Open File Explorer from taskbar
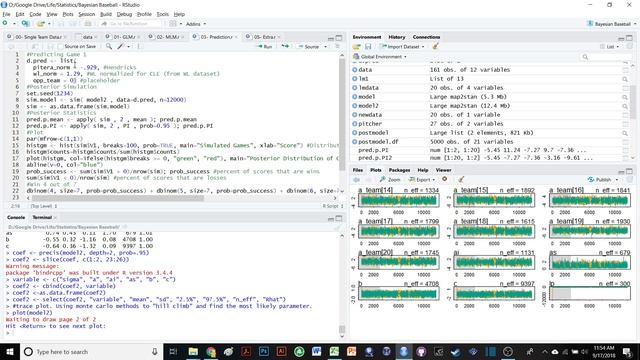The height and width of the screenshot is (360, 640). (193, 351)
